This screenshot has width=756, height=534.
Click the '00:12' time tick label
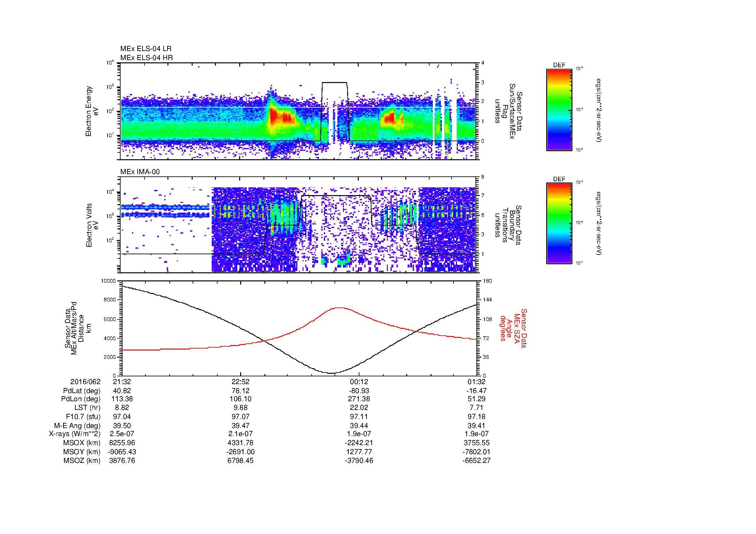359,382
